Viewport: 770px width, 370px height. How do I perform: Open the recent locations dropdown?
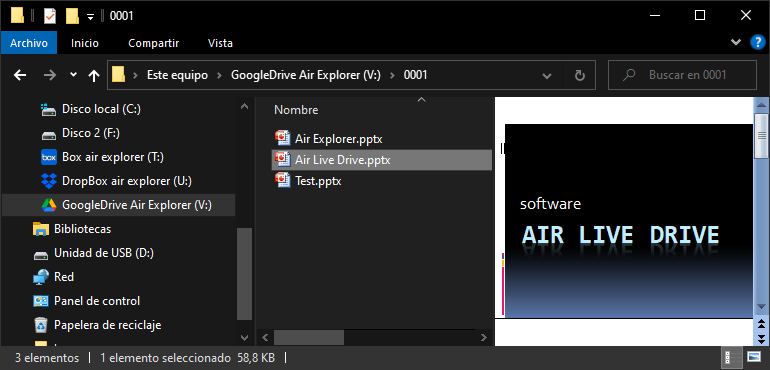tap(73, 75)
